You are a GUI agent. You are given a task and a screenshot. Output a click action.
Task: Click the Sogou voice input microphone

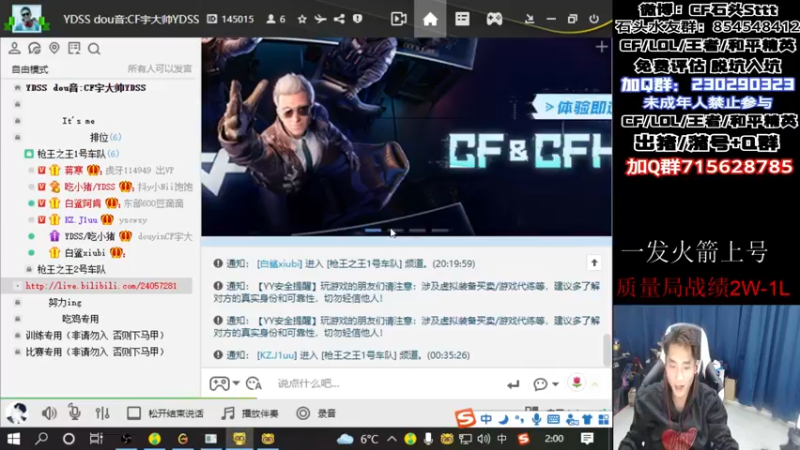536,419
